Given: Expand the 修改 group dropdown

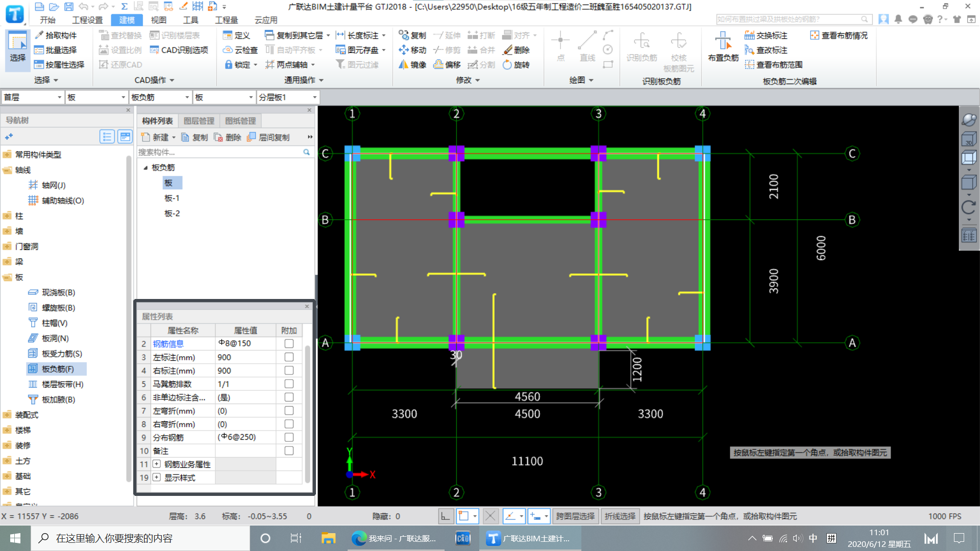Looking at the screenshot, I should click(x=468, y=80).
